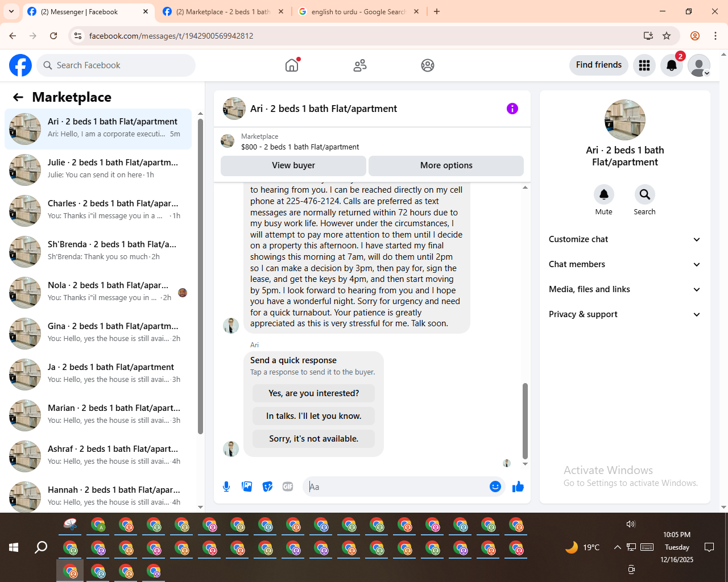Send 'Sorry, it's not available.' response

click(314, 439)
